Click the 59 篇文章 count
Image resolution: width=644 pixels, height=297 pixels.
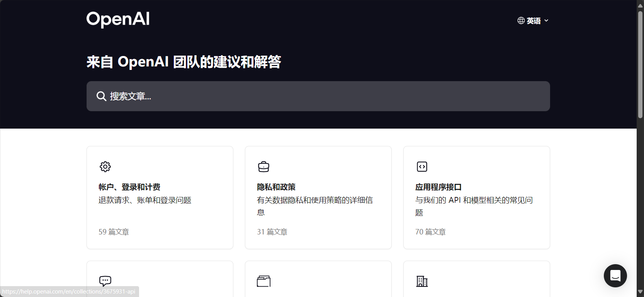[x=114, y=232]
